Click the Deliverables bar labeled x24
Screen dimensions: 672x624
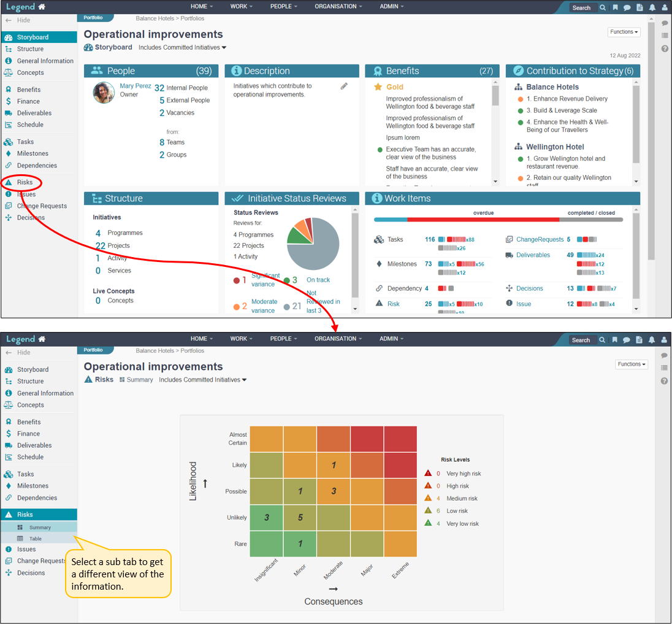590,255
